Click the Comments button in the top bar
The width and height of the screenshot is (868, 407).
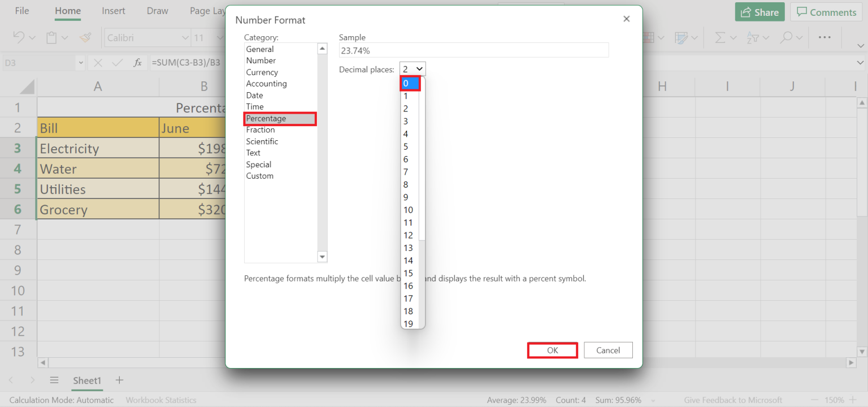tap(826, 11)
